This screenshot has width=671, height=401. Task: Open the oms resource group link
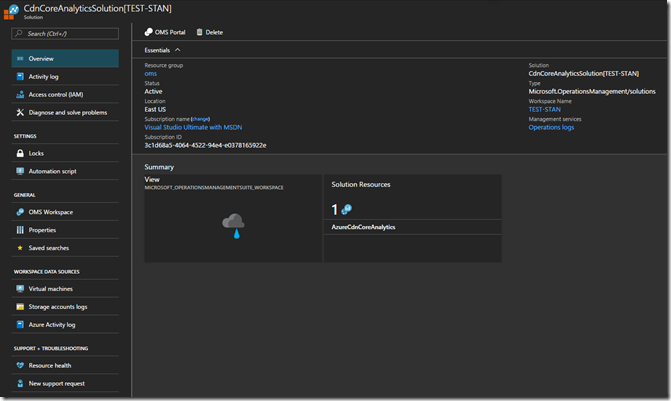[x=150, y=73]
